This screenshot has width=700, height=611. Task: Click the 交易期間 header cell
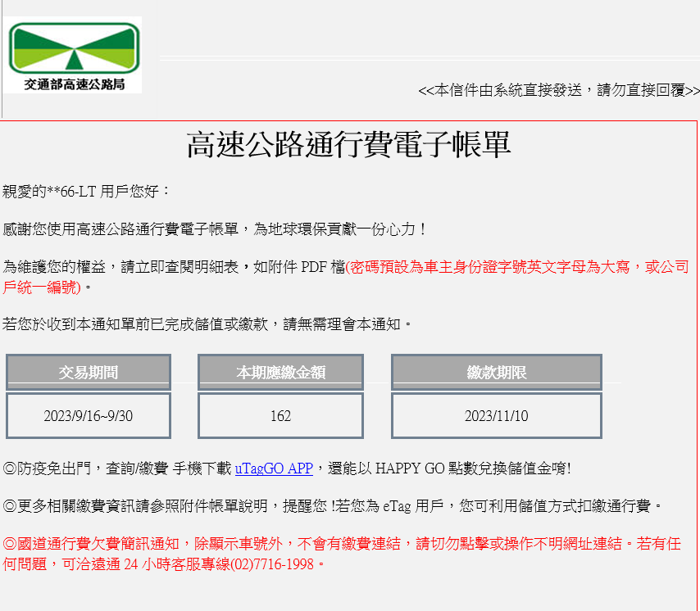89,372
